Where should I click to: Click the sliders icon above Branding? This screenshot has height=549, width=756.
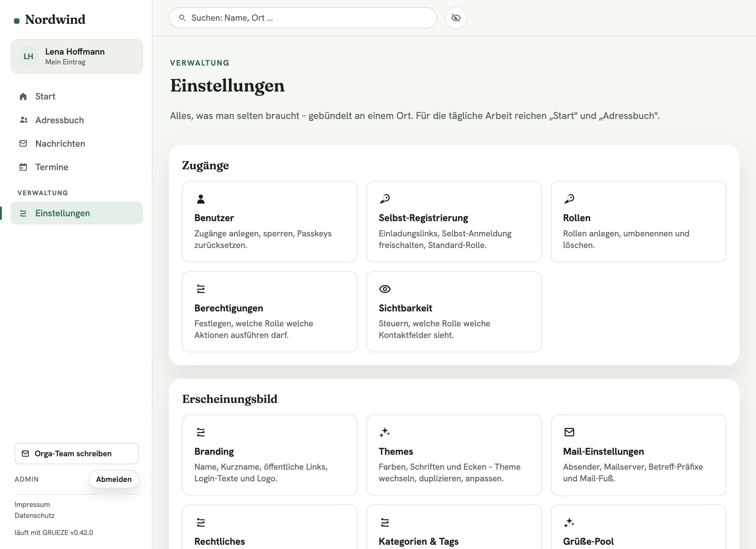click(201, 432)
